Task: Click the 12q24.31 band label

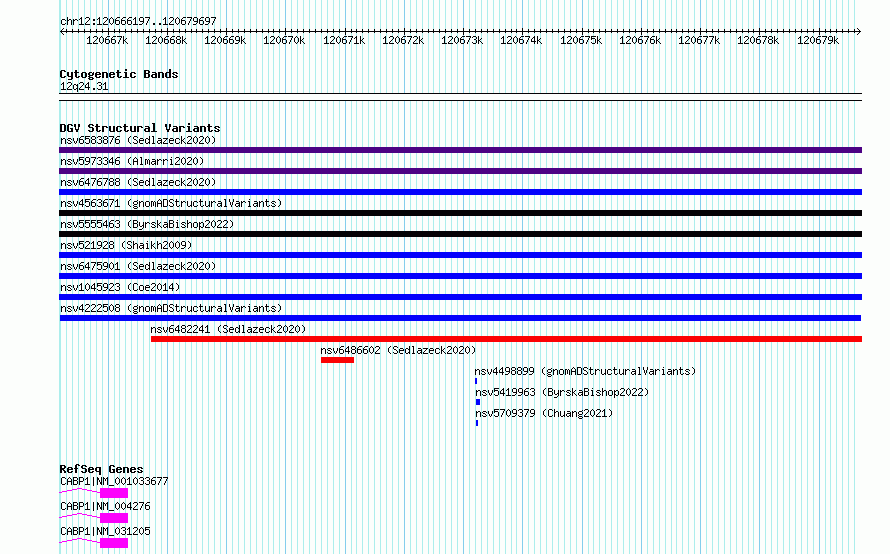Action: (84, 86)
